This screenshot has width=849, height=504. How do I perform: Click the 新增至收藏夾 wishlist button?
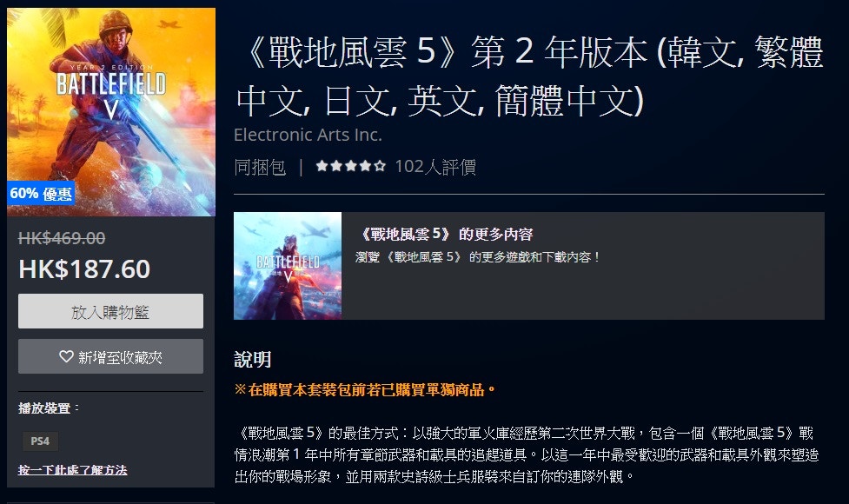(x=110, y=356)
